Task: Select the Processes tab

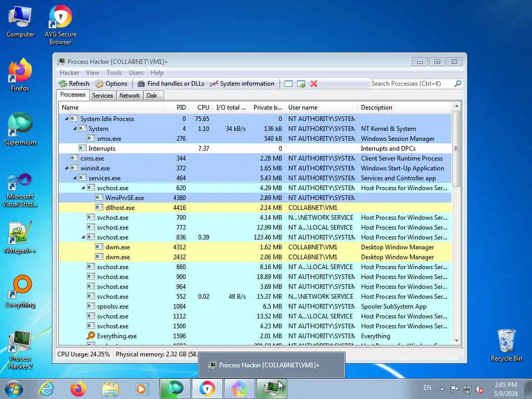Action: [73, 95]
